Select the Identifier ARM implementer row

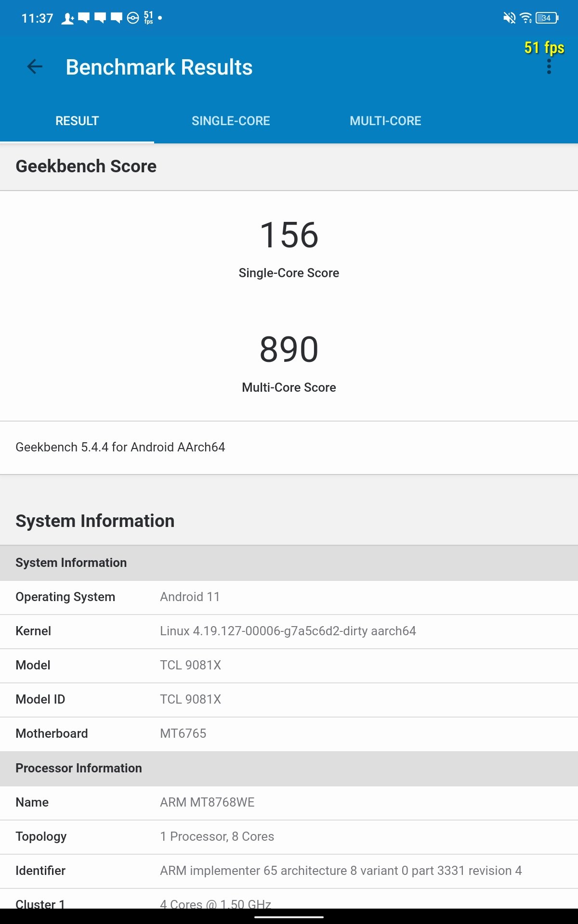coord(289,871)
